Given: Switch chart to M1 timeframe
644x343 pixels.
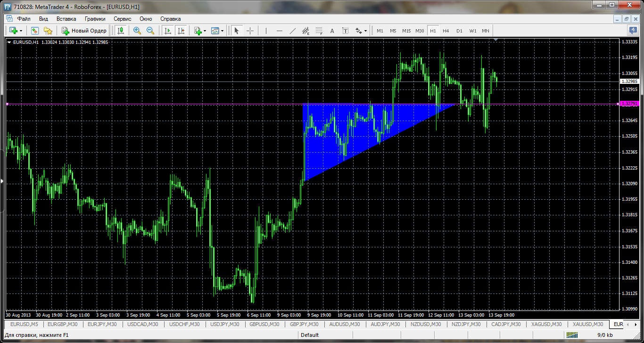Looking at the screenshot, I should click(x=380, y=31).
